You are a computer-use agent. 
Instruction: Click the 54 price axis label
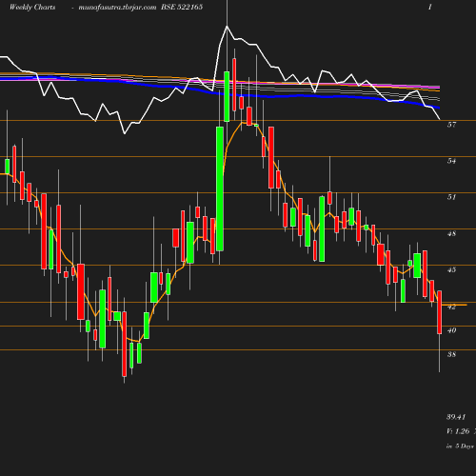(x=451, y=161)
